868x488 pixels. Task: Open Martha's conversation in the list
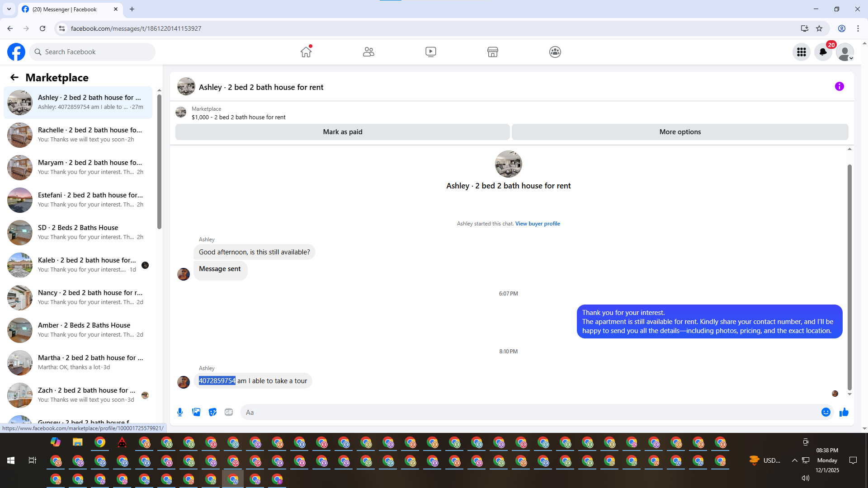[78, 363]
